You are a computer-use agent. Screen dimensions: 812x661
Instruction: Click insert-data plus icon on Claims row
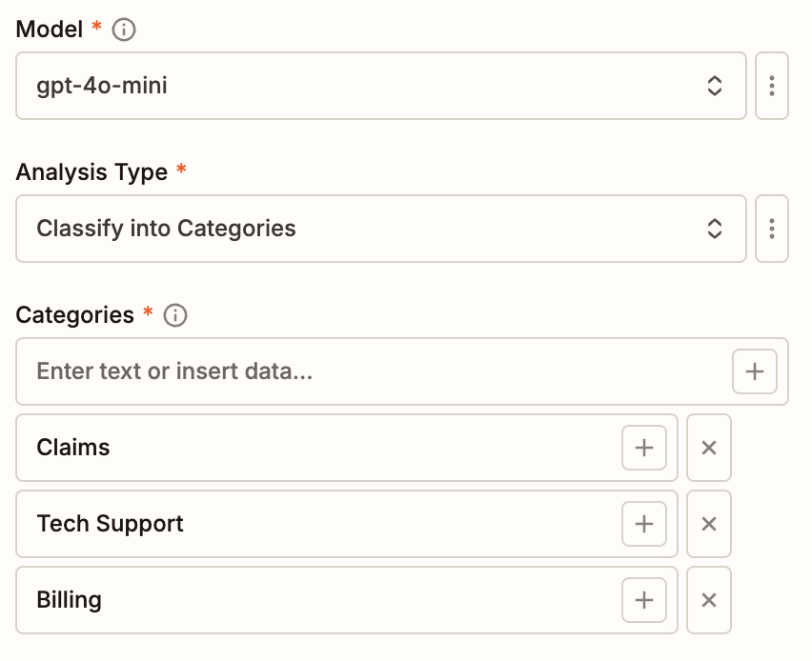point(644,448)
